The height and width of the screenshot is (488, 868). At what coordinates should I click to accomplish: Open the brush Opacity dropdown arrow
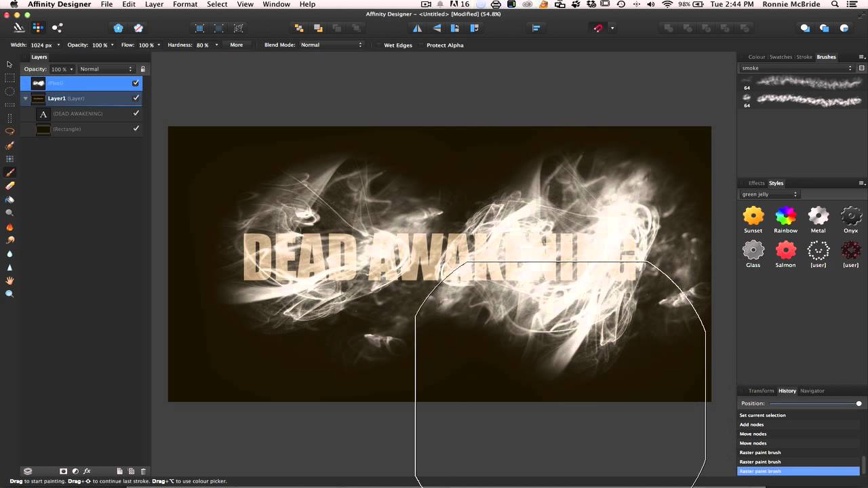(x=113, y=45)
